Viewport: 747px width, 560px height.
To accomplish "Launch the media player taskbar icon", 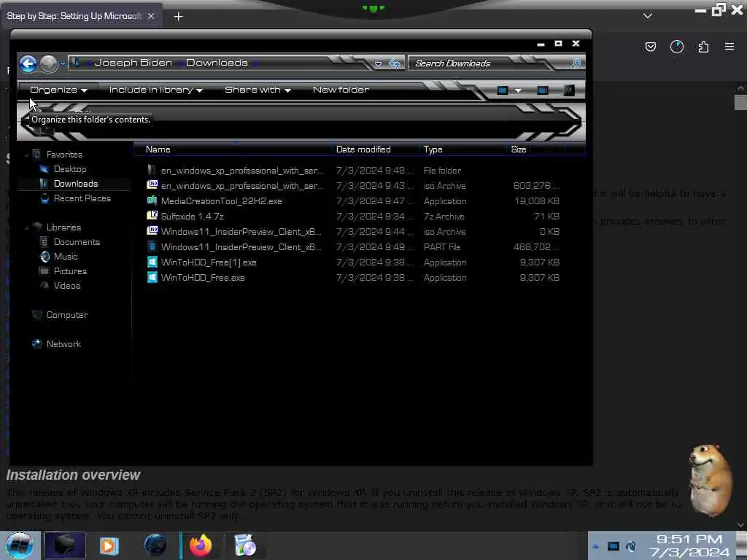I will coord(109,545).
